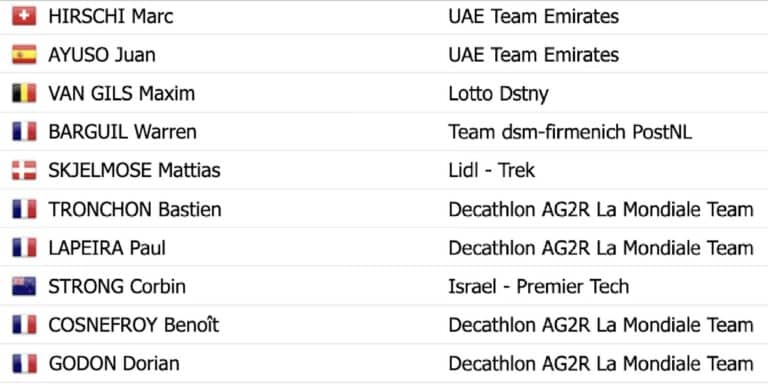The width and height of the screenshot is (768, 385).
Task: Open COSNEFROY Benoît rider profile
Action: [x=134, y=325]
